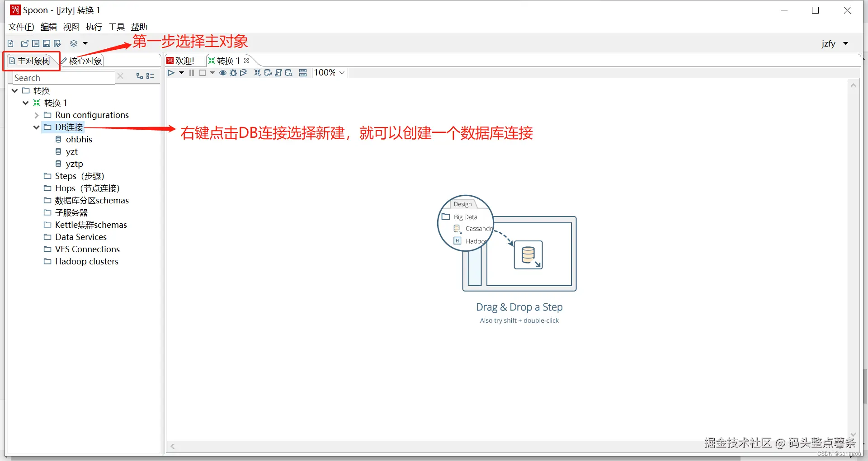Open the 视图 menu
Viewport: 868px width, 461px height.
[71, 27]
